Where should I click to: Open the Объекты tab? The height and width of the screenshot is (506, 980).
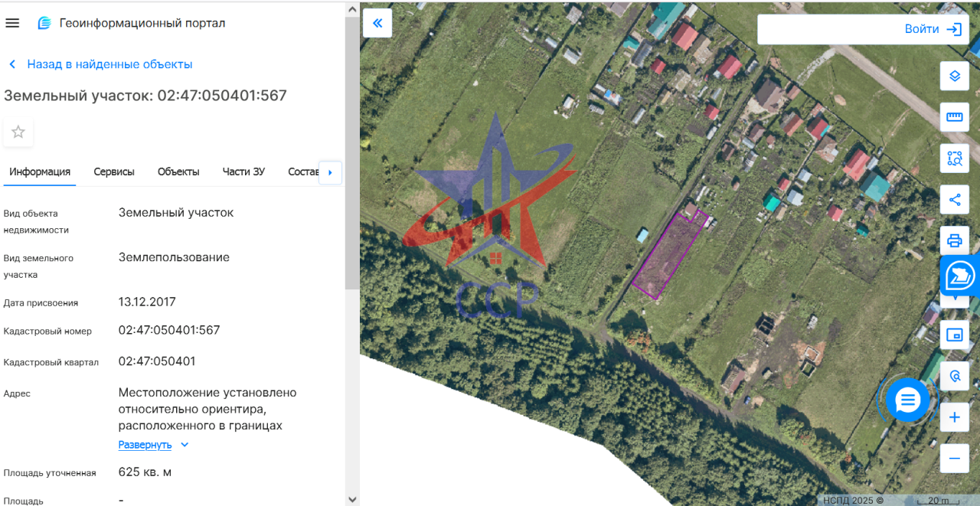tap(178, 171)
